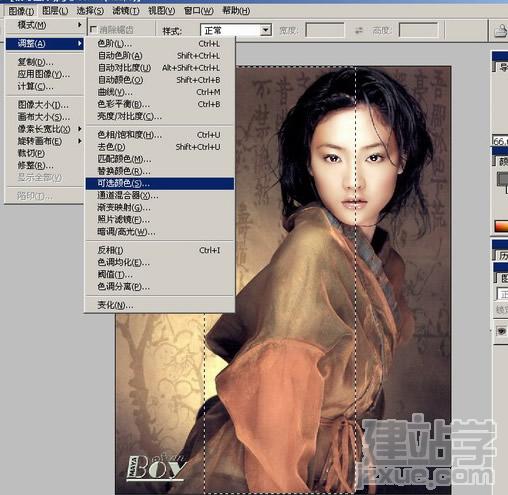508x495 pixels.
Task: Open 匹配颜色(M)... adjustment
Action: click(160, 159)
